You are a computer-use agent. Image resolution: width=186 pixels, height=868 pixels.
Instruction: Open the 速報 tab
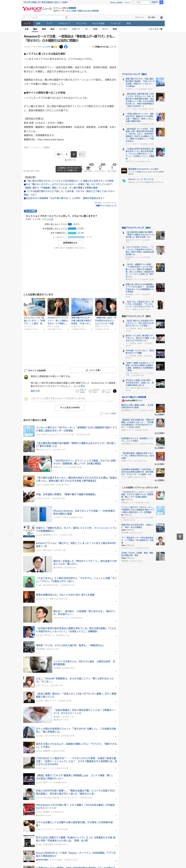(38, 24)
